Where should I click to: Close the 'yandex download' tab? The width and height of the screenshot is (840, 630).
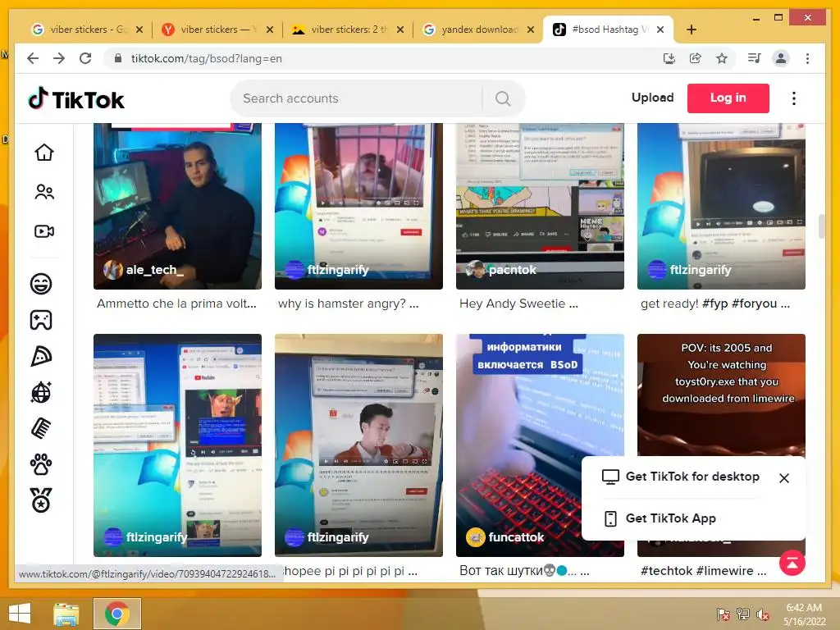[531, 30]
